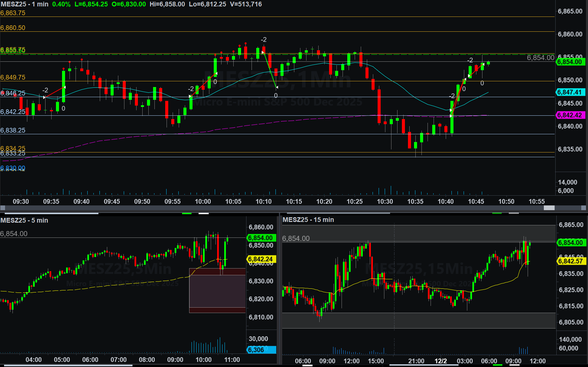Click the 12/2 date marker on 15-min axis
This screenshot has height=367, width=588.
tap(441, 361)
